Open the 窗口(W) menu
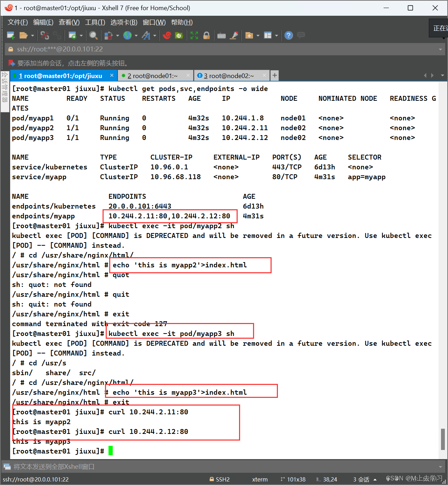Viewport: 448px width, 485px height. 154,22
